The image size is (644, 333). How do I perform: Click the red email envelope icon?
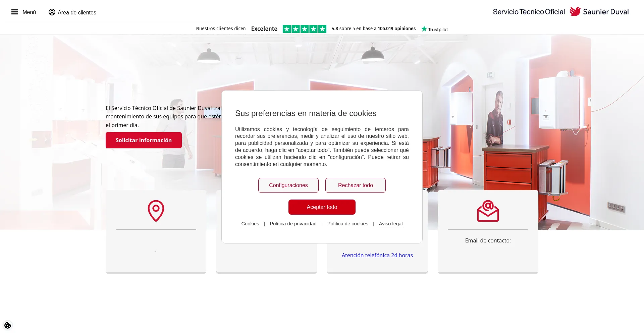click(488, 211)
